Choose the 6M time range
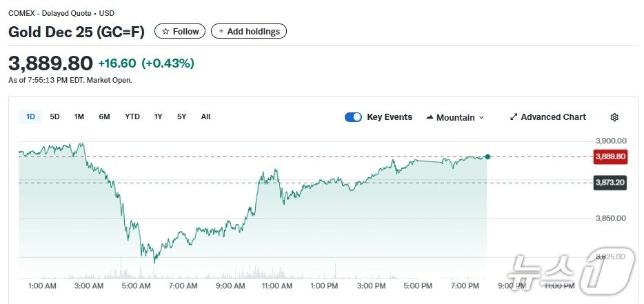The height and width of the screenshot is (304, 644). (104, 116)
